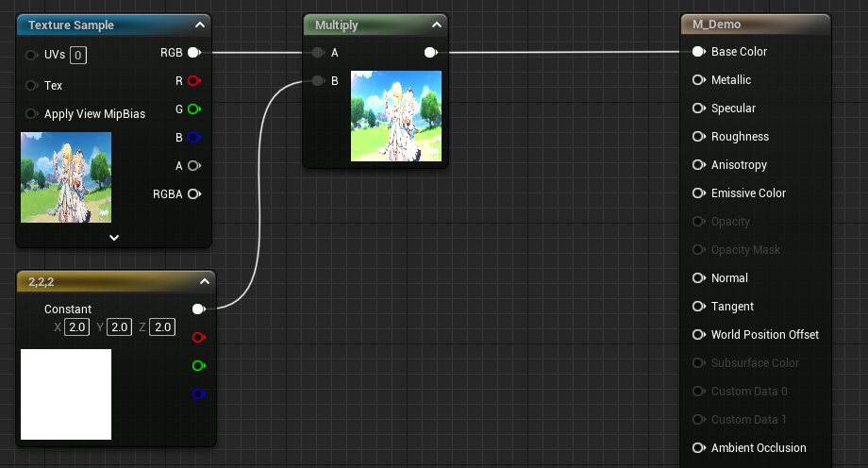Click the Apply View MipBias input pin
868x468 pixels.
click(x=32, y=114)
